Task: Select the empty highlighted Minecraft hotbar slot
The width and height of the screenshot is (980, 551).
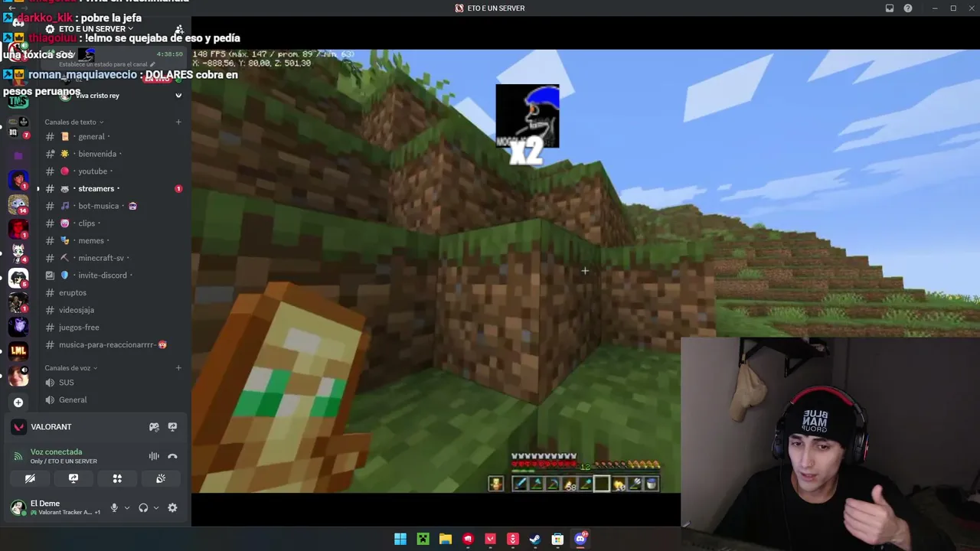Action: [x=602, y=484]
